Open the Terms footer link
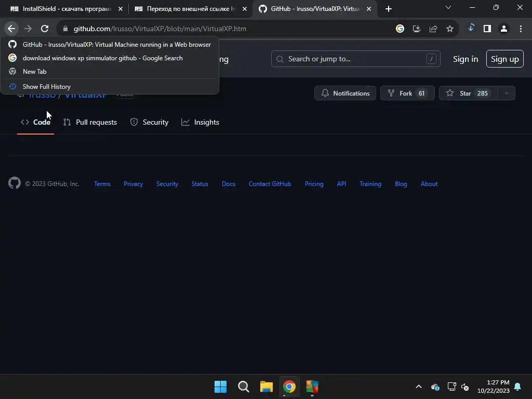The height and width of the screenshot is (399, 532). [x=102, y=184]
